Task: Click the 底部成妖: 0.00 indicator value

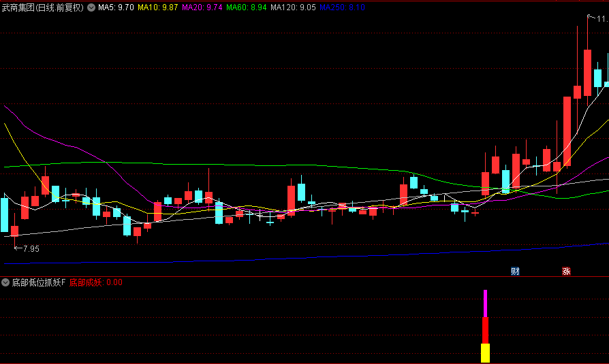Action: point(95,282)
